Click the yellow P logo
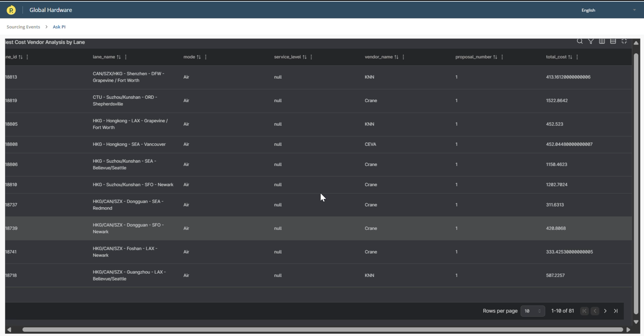The height and width of the screenshot is (336, 644). click(11, 10)
